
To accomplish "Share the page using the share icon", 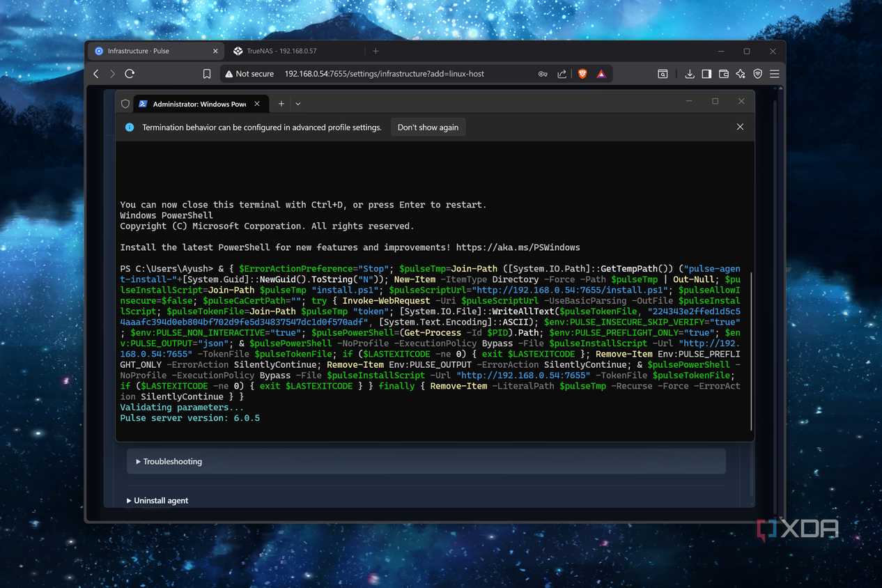I will pyautogui.click(x=562, y=74).
